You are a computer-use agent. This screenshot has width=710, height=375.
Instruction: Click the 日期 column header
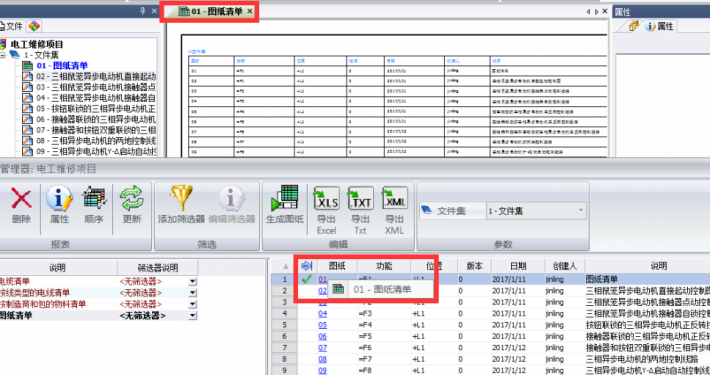[518, 266]
